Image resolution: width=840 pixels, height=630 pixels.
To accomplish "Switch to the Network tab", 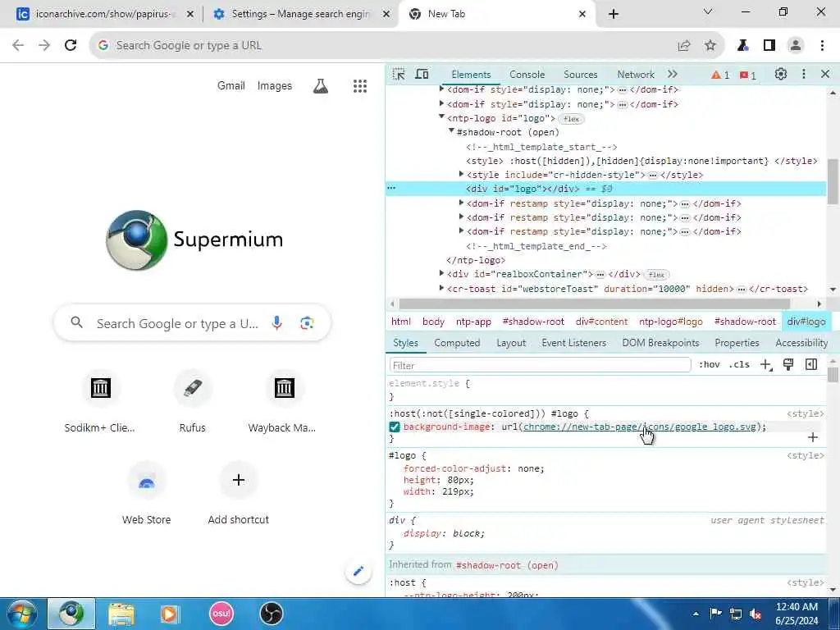I will 636,75.
